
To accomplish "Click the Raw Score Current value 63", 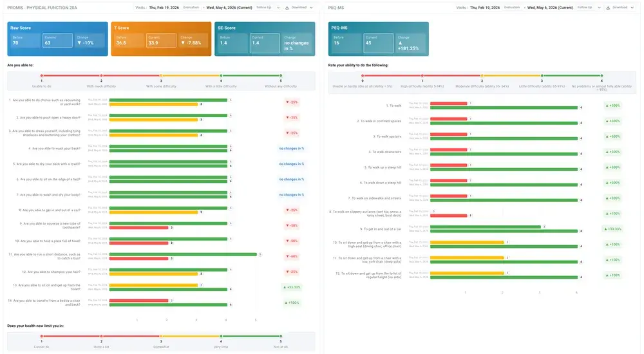I will [48, 42].
